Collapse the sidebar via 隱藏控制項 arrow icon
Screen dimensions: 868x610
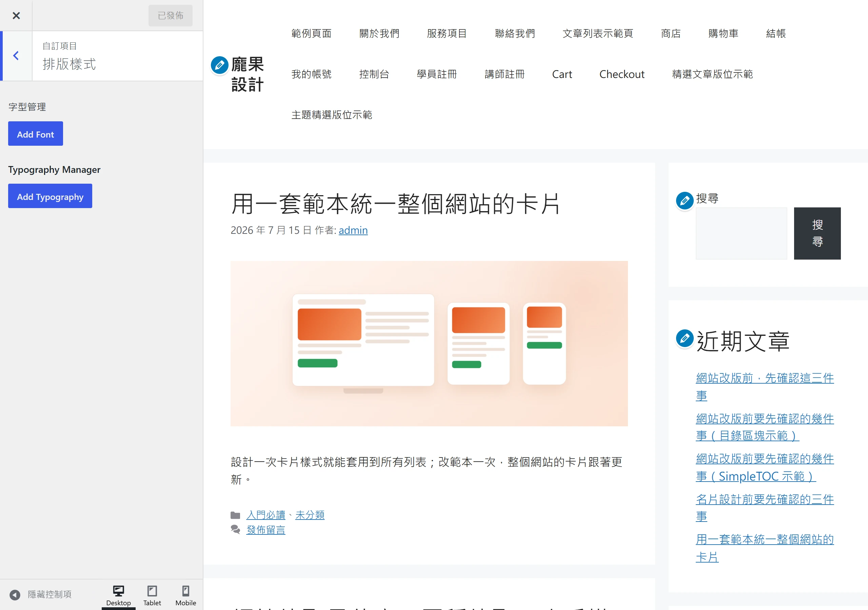[15, 595]
